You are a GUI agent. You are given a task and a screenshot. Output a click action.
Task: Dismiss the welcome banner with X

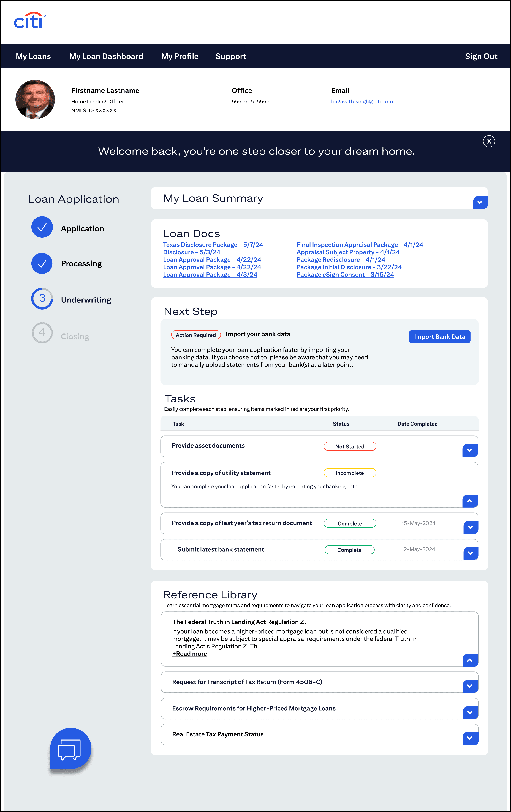[489, 141]
